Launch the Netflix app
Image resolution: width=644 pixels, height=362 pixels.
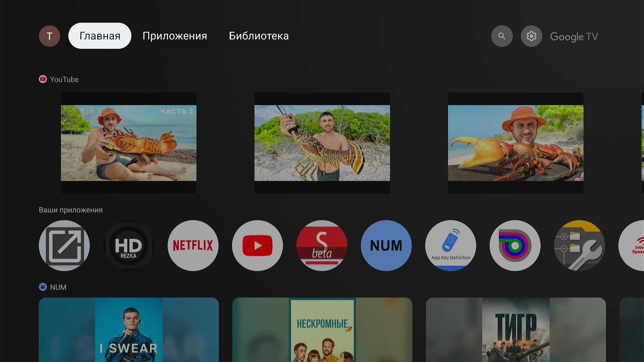[193, 245]
